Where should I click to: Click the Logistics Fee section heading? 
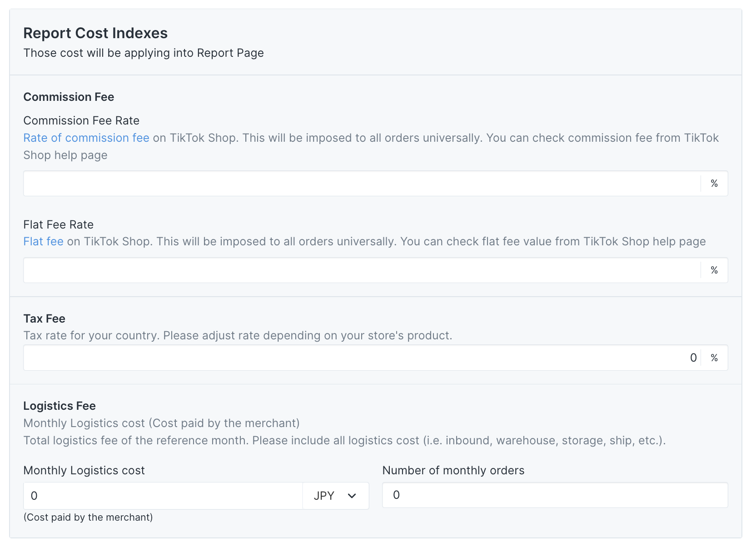point(60,406)
